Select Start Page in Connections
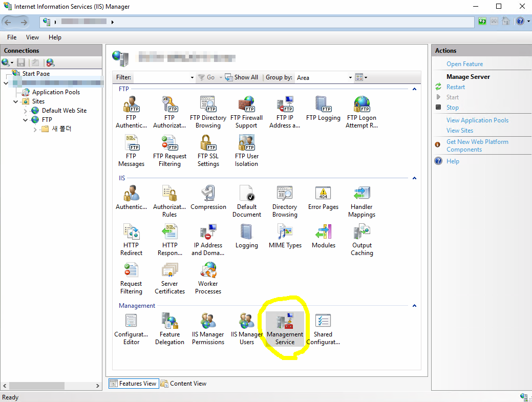The image size is (532, 402). pos(36,73)
